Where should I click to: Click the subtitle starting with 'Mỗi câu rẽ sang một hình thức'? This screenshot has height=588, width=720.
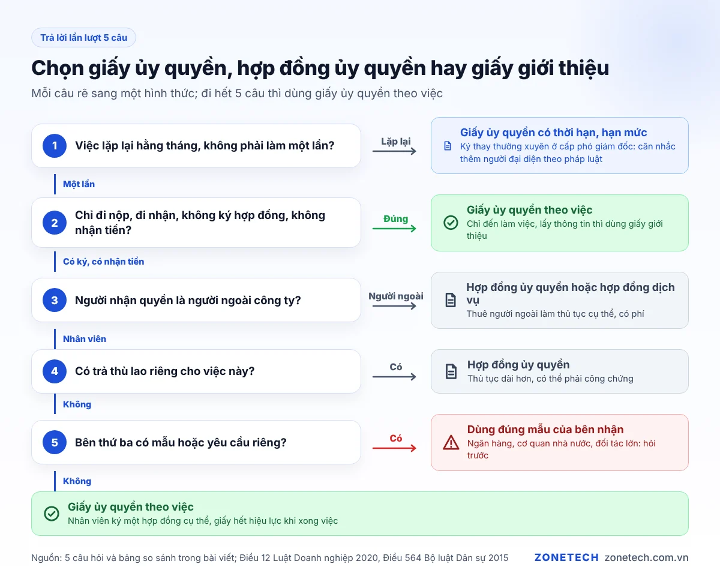237,94
